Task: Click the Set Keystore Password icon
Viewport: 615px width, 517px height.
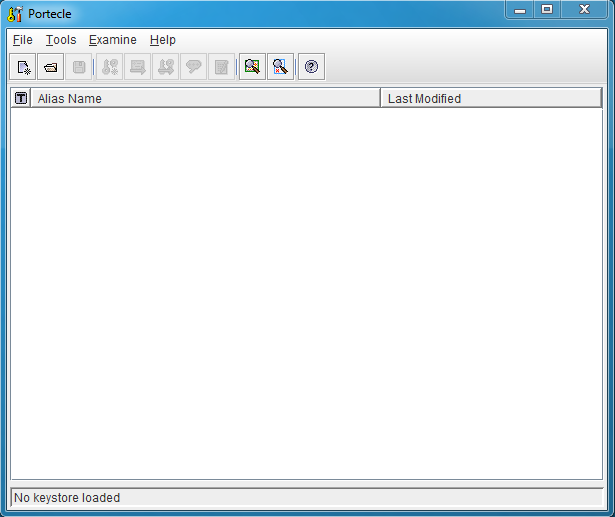Action: coord(194,67)
